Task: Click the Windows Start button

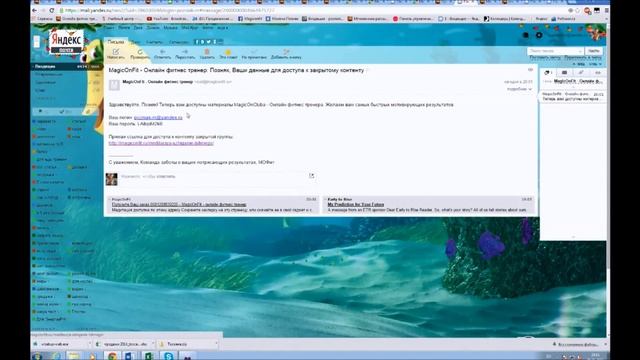Action: [x=37, y=356]
